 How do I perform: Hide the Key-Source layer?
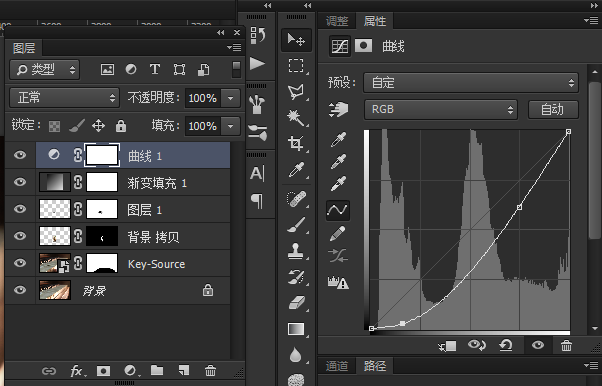click(20, 263)
